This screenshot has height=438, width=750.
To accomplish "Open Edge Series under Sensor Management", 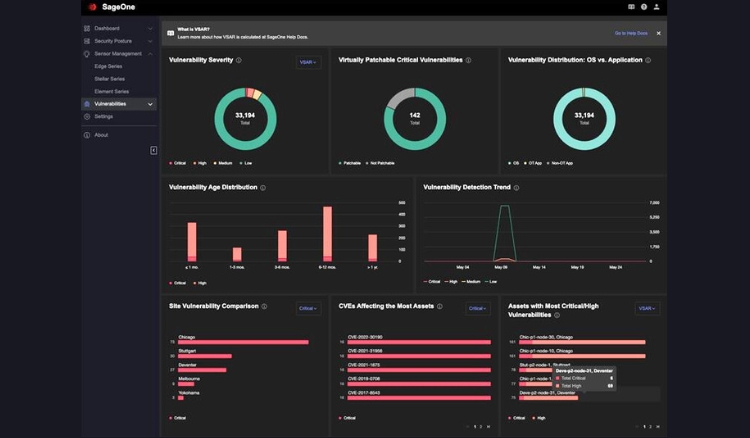I will [x=108, y=66].
